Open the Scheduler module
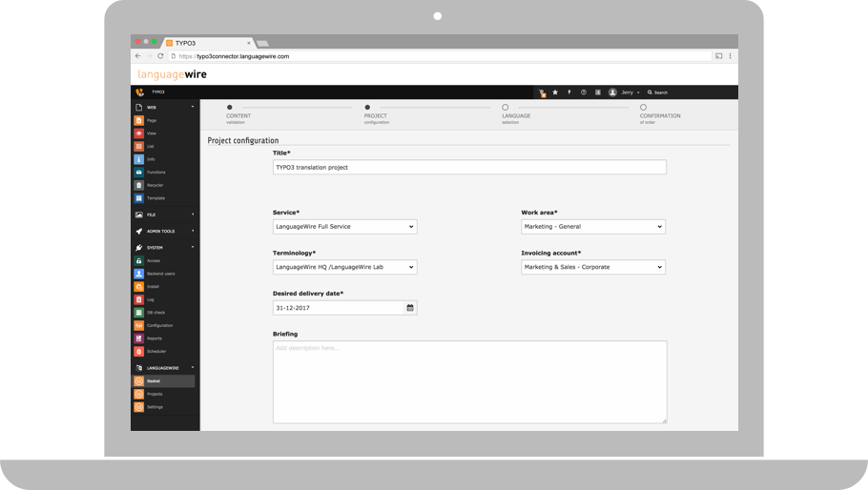The width and height of the screenshot is (868, 490). pyautogui.click(x=156, y=351)
